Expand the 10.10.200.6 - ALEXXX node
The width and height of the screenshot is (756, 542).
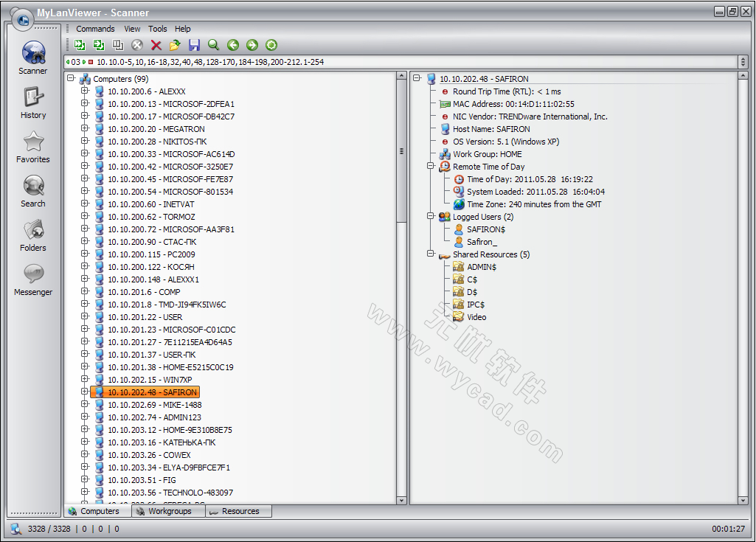(x=85, y=91)
